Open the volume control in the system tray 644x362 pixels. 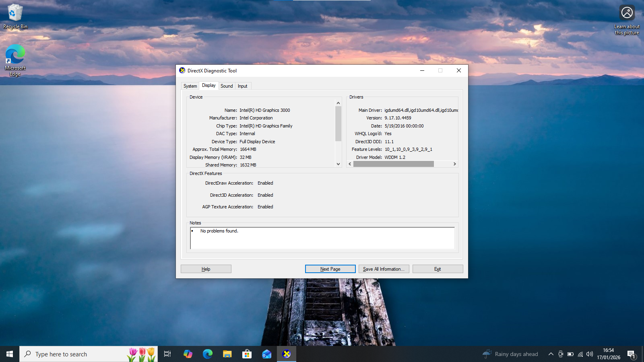[x=590, y=354]
